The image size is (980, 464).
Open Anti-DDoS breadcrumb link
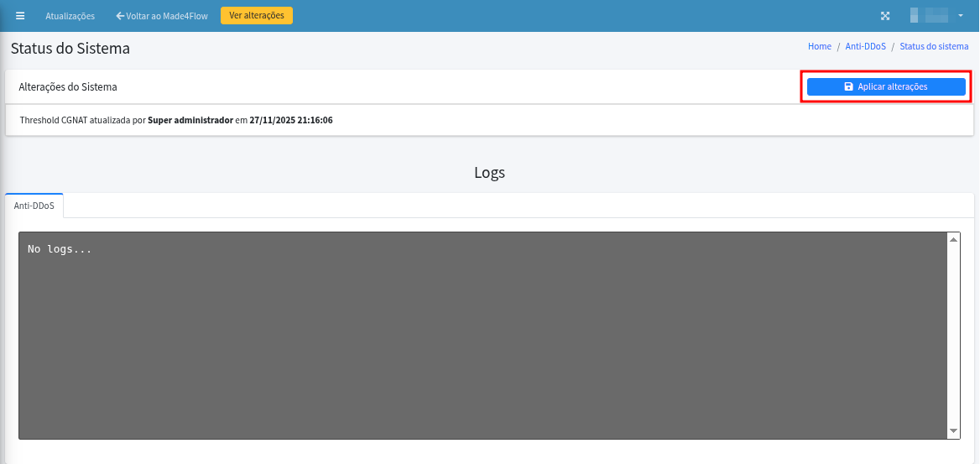coord(865,47)
